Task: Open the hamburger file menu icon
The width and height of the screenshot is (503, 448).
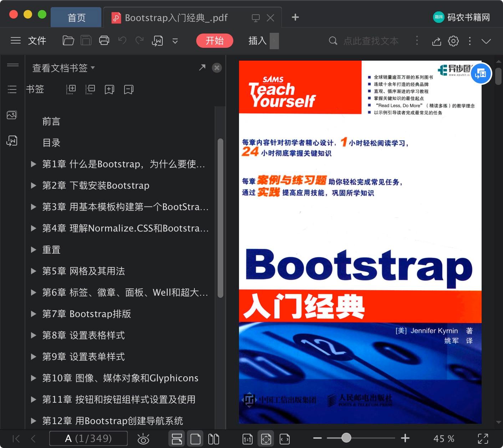Action: (x=16, y=41)
